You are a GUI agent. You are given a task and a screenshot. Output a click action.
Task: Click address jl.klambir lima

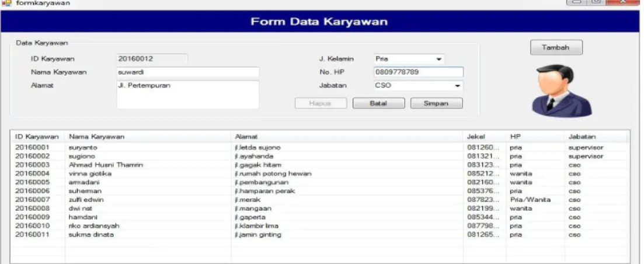[x=256, y=226]
